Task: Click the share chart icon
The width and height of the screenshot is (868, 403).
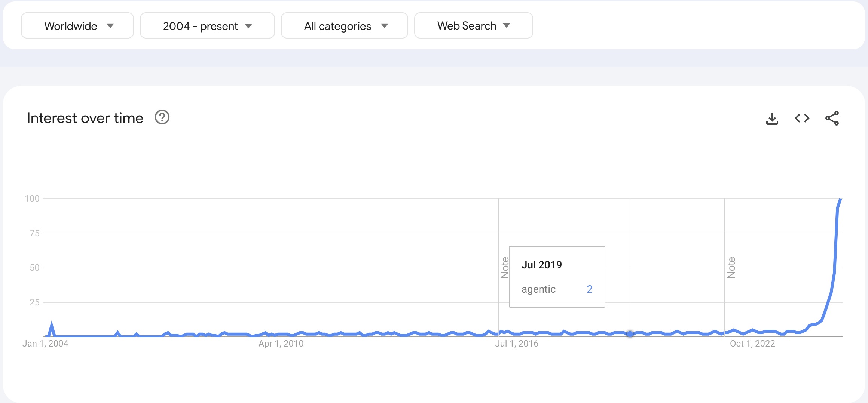Action: 832,119
